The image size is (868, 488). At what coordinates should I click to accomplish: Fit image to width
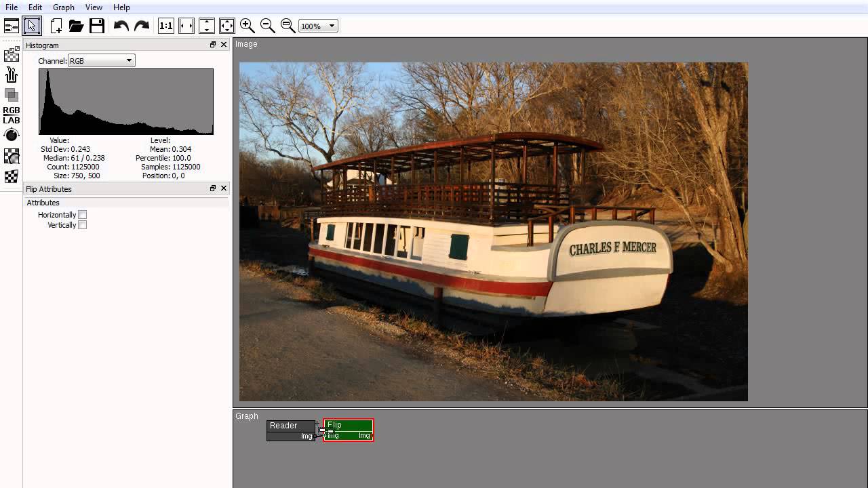pyautogui.click(x=186, y=26)
